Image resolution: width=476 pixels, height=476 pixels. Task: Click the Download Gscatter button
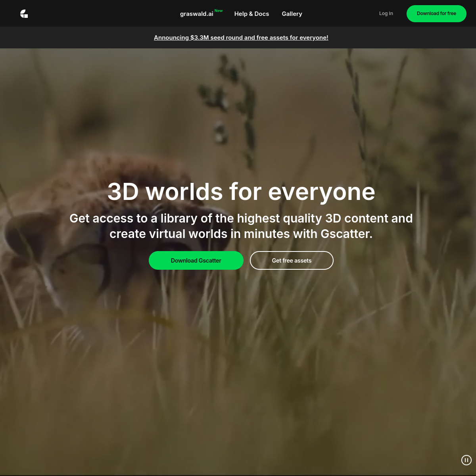point(196,261)
